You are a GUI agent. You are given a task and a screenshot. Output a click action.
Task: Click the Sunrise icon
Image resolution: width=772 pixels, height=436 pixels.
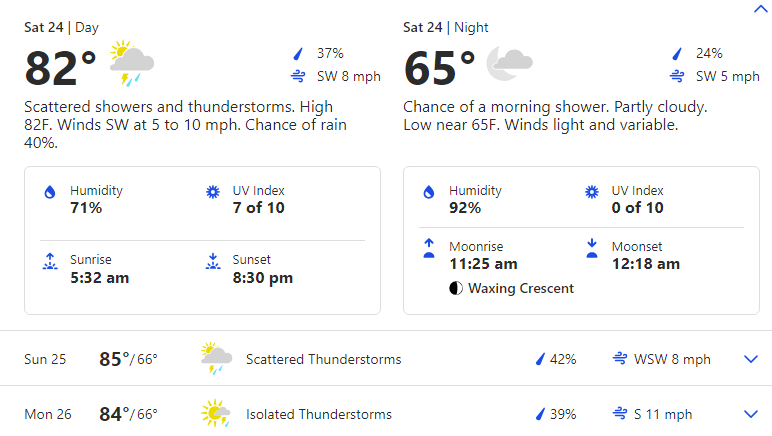point(50,261)
